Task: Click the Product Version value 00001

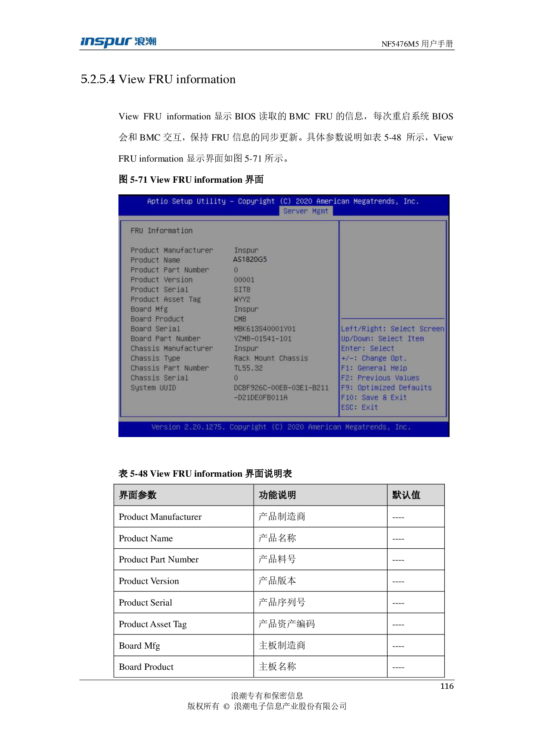Action: (244, 280)
